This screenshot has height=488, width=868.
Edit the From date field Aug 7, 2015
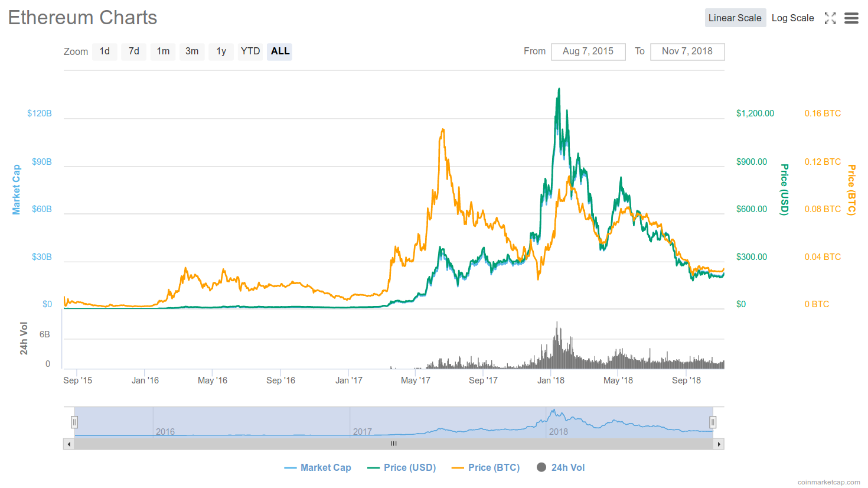point(588,51)
